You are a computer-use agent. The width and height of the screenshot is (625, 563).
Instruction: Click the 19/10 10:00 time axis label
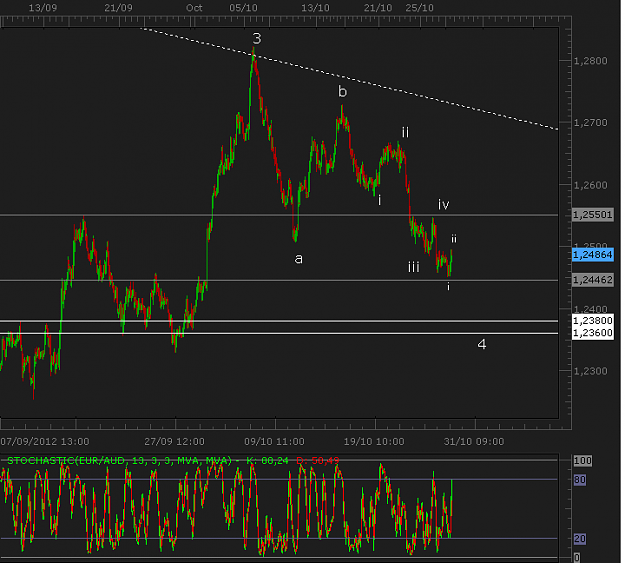pos(374,442)
